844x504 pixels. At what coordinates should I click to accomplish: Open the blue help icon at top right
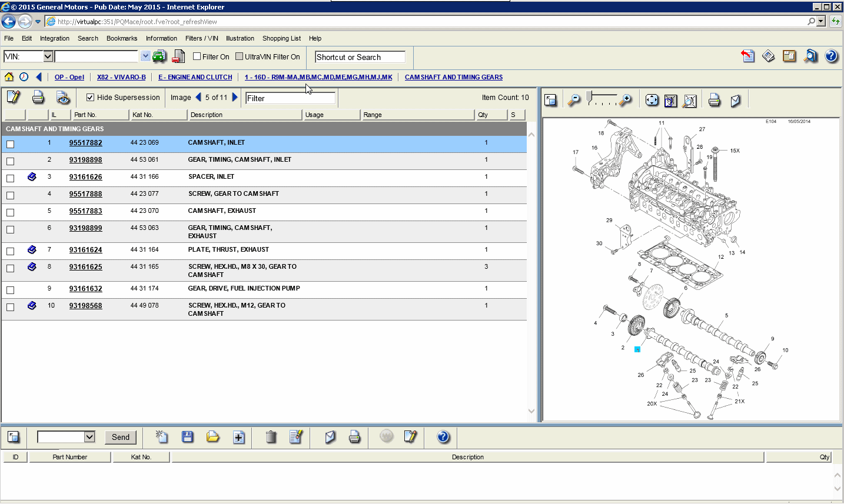point(831,56)
